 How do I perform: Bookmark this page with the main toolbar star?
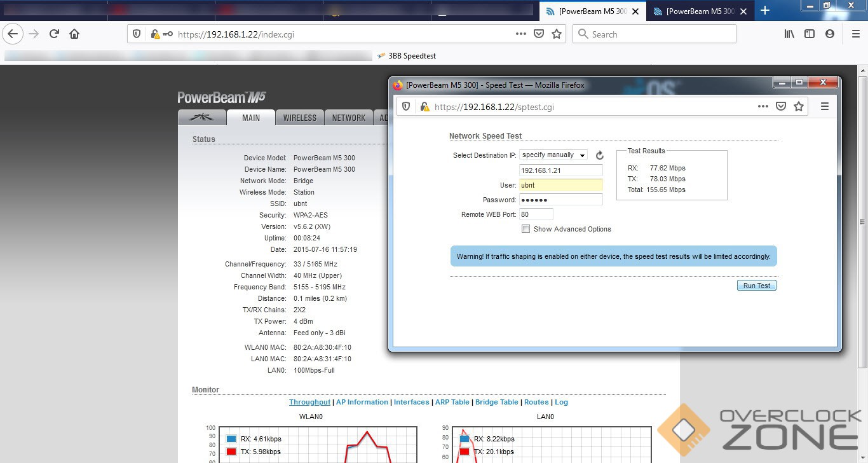tap(557, 34)
